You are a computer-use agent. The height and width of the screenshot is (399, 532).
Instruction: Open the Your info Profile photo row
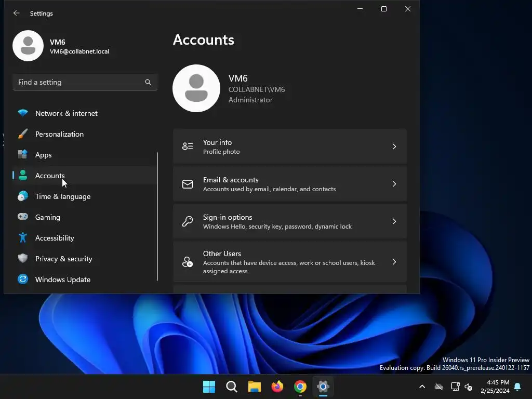click(290, 147)
